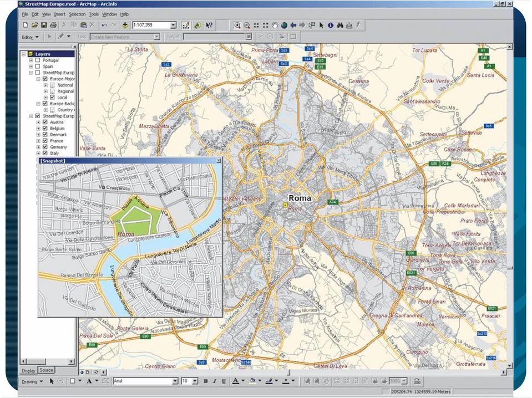This screenshot has width=532, height=398.
Task: Click the Undo arrow icon
Action: 104,25
